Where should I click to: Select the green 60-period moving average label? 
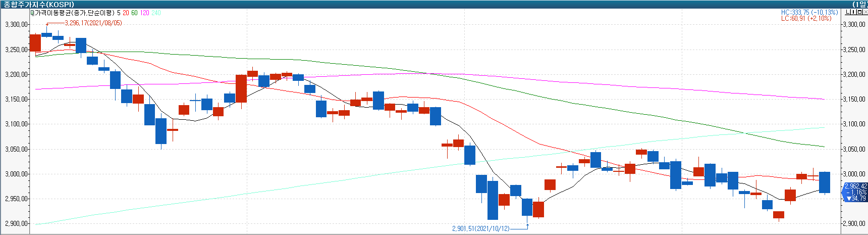pyautogui.click(x=134, y=13)
